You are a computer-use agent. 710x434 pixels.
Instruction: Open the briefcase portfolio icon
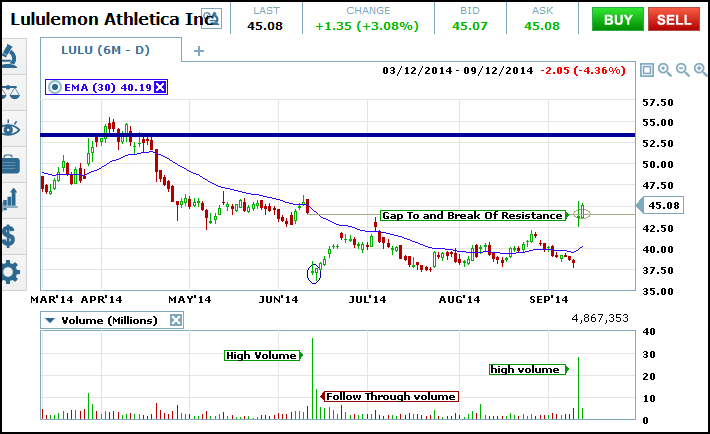point(10,164)
